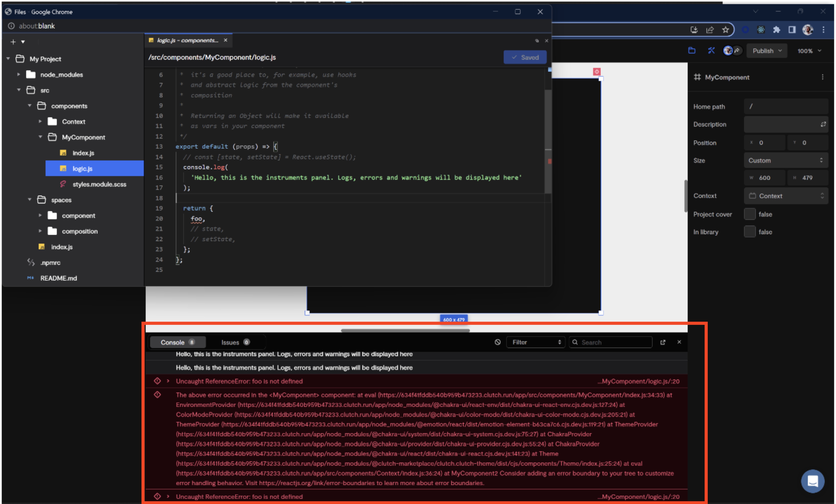
Task: Open console in external window icon
Action: [663, 342]
